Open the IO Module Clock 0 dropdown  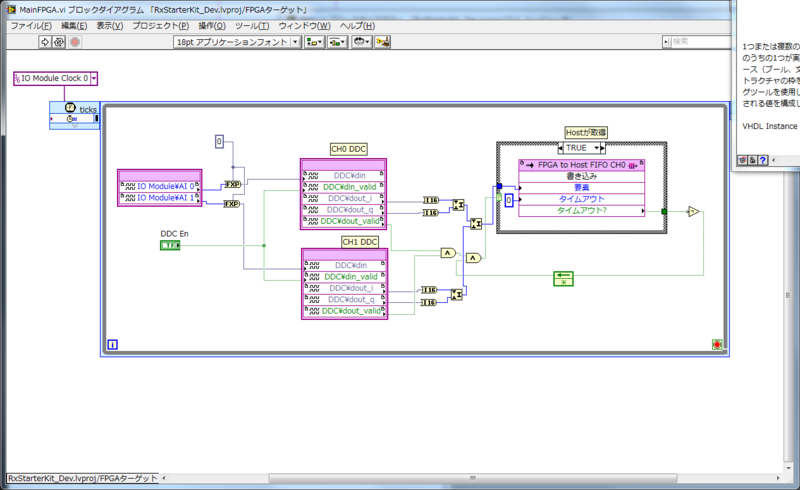pos(94,79)
